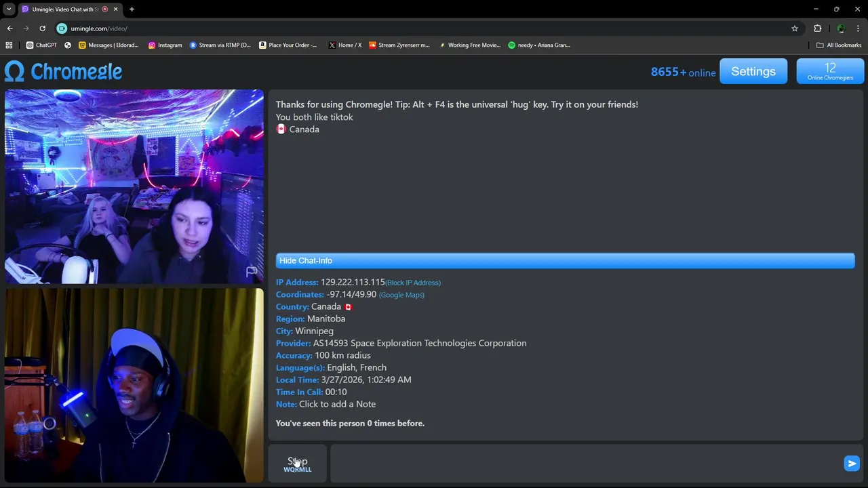Click the Time In Call 00:10 value
Screen dimensions: 868x488
(336, 392)
